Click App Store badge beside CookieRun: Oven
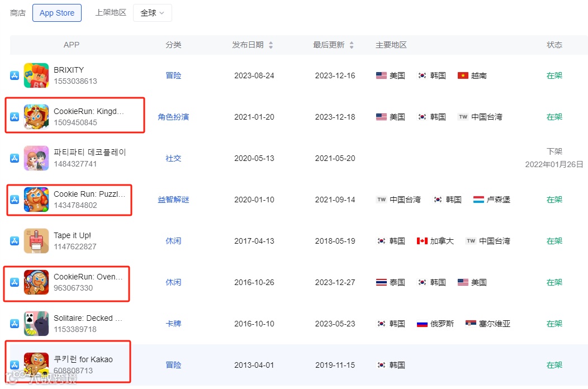This screenshot has height=389, width=588. [x=14, y=282]
